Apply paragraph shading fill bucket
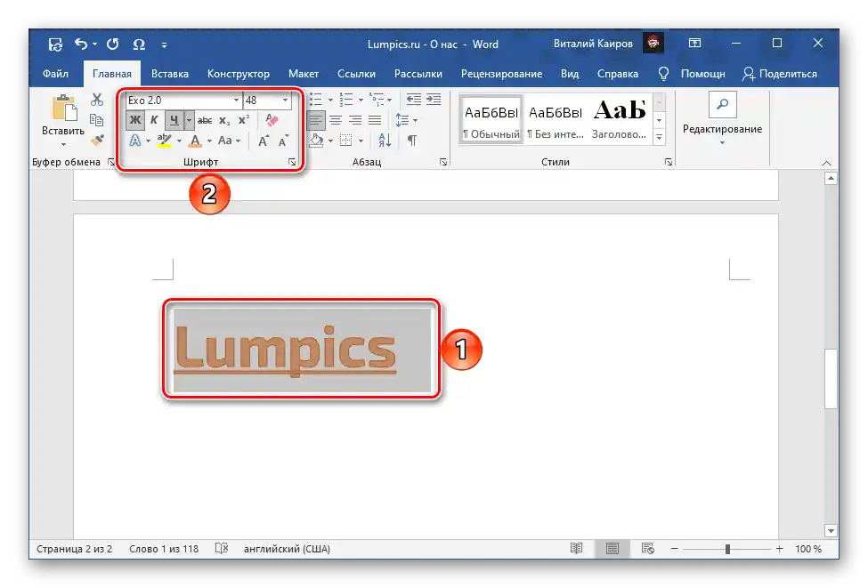Viewport: 868px width, 588px height. (x=316, y=141)
